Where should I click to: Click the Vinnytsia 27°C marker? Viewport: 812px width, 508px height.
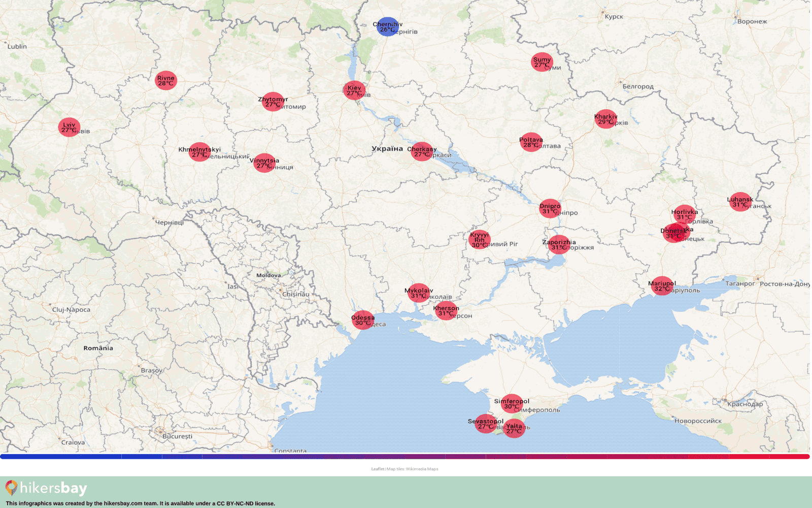[264, 163]
